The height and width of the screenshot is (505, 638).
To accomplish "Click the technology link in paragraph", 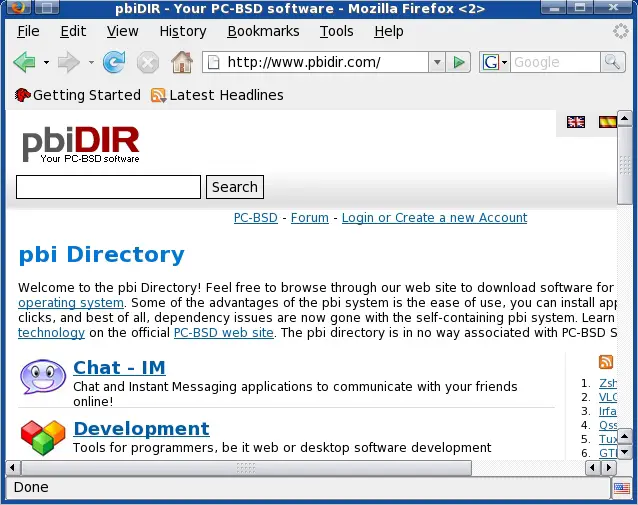I will pyautogui.click(x=51, y=333).
